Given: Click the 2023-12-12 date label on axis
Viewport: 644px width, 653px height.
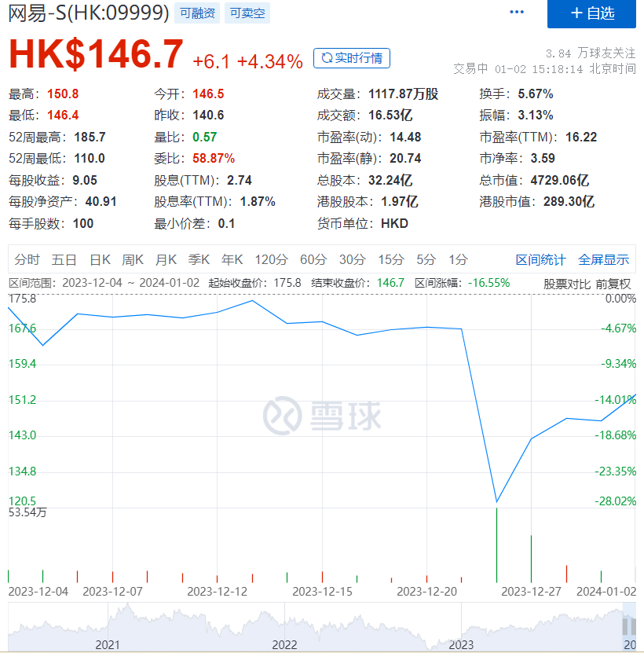Looking at the screenshot, I should (217, 592).
